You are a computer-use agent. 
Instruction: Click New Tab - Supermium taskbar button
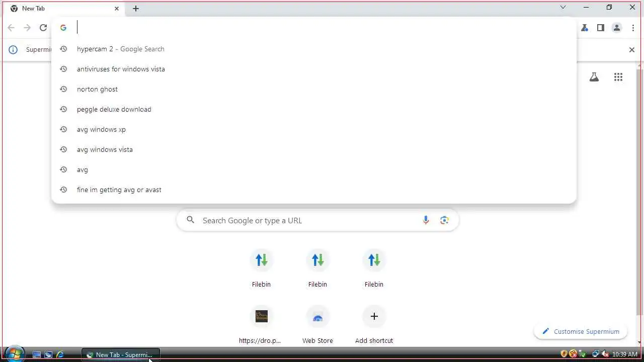[121, 354]
